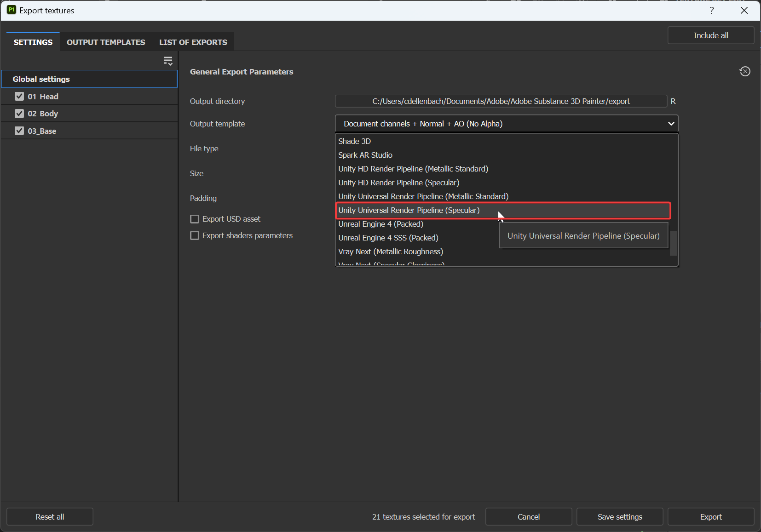Collapse the Output template dropdown chevron
Screen dimensions: 761x532
point(671,123)
